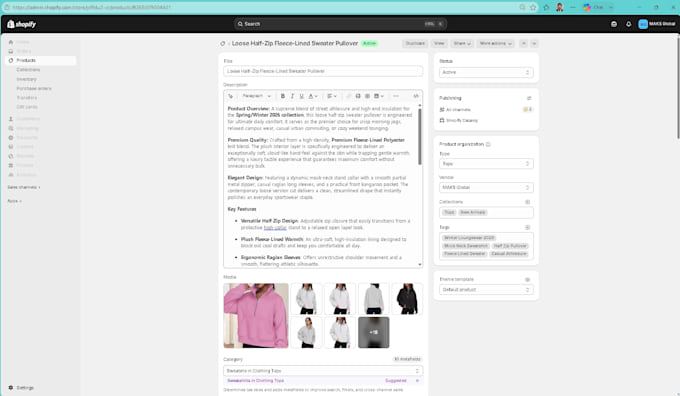Open the Share dropdown
Screen dimensions: 680x396
[461, 43]
